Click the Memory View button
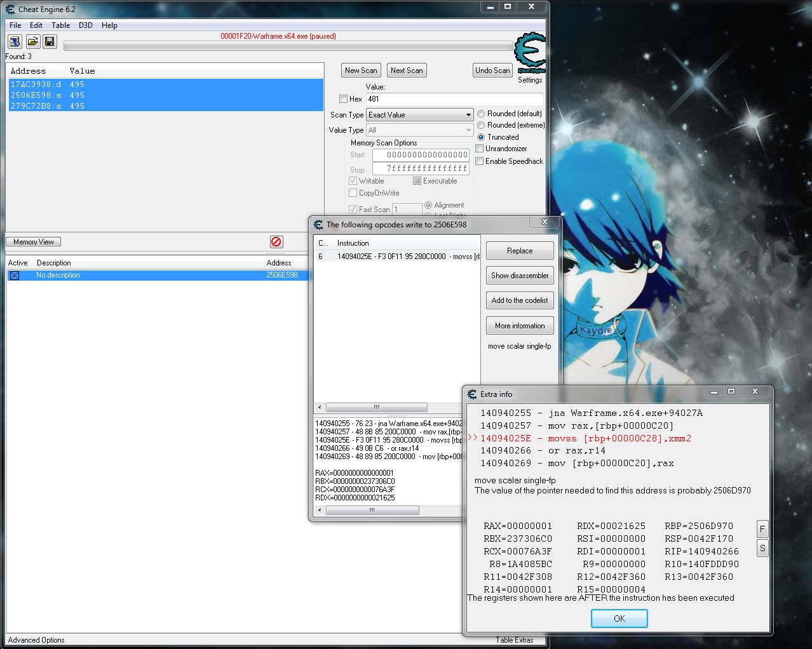Image resolution: width=812 pixels, height=649 pixels. click(34, 242)
